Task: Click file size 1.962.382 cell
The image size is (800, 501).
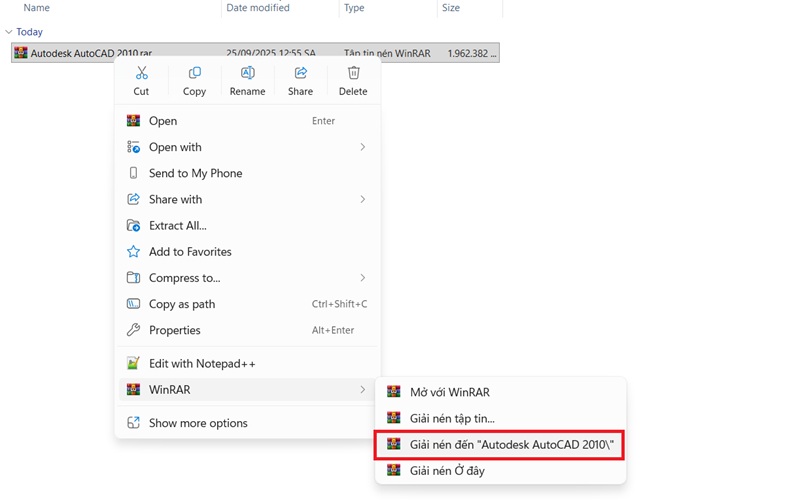Action: click(x=472, y=53)
